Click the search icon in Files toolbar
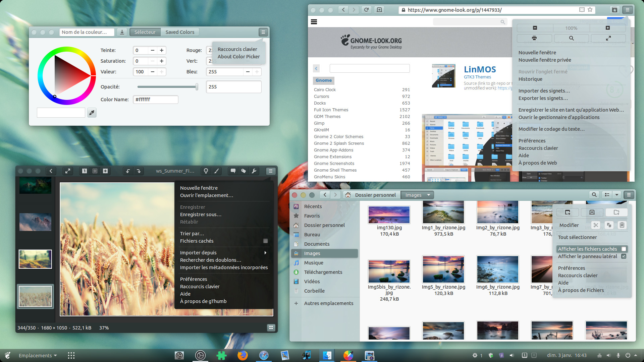Screen dimensions: 644x362 pos(594,195)
